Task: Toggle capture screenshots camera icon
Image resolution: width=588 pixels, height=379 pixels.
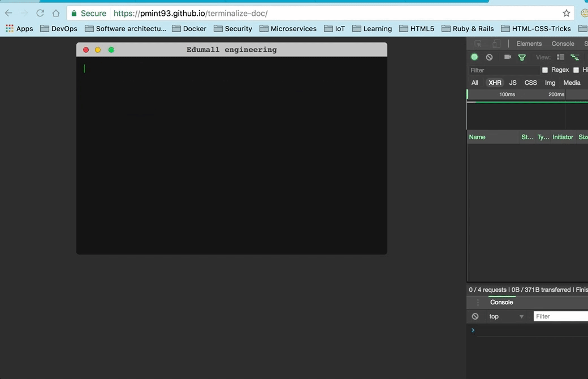Action: pyautogui.click(x=508, y=57)
